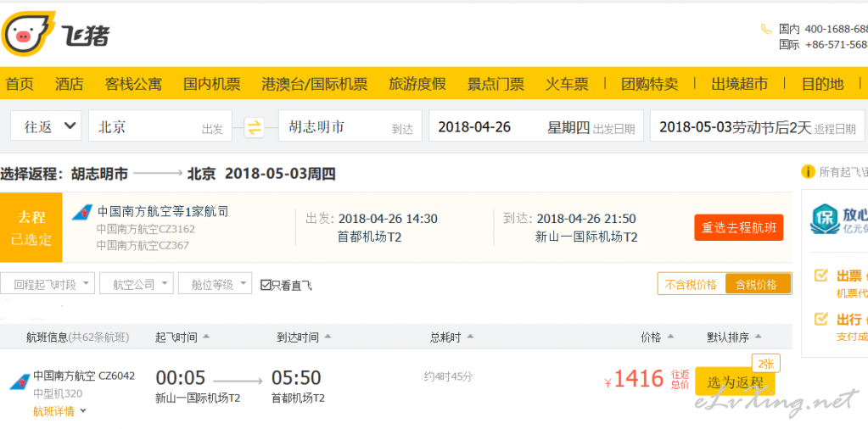Click departure date field 2018-04-26
The image size is (868, 429).
click(536, 126)
